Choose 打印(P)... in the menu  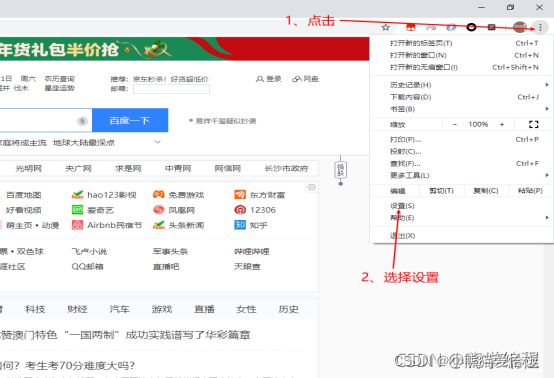pos(461,139)
